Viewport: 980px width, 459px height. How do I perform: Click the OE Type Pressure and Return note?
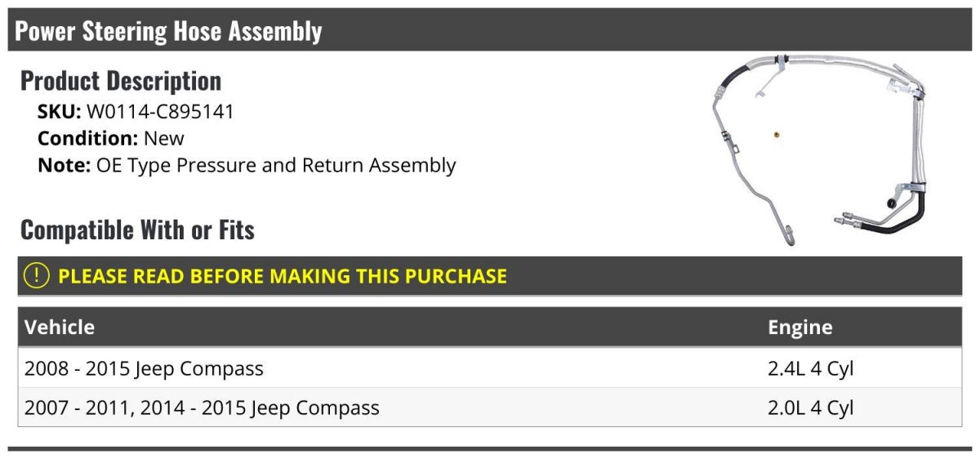276,165
